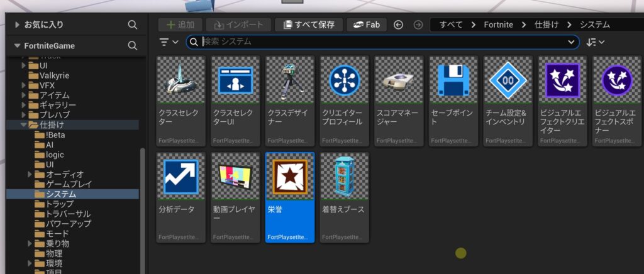
Task: Open breadcrumb arrow after すべて
Action: point(474,25)
